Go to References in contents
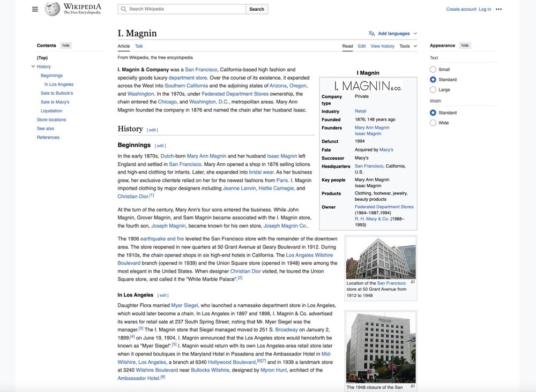Viewport: 536px width, 392px height. point(48,138)
